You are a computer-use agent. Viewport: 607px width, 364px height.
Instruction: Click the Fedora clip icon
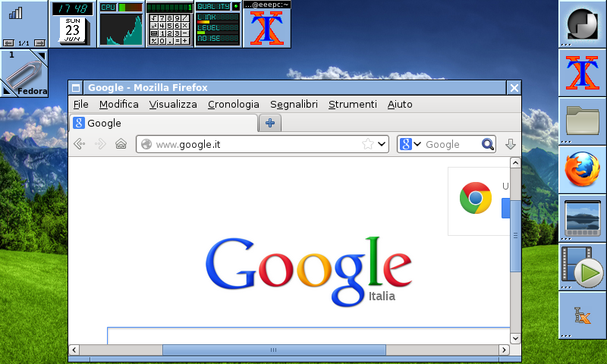click(x=24, y=74)
